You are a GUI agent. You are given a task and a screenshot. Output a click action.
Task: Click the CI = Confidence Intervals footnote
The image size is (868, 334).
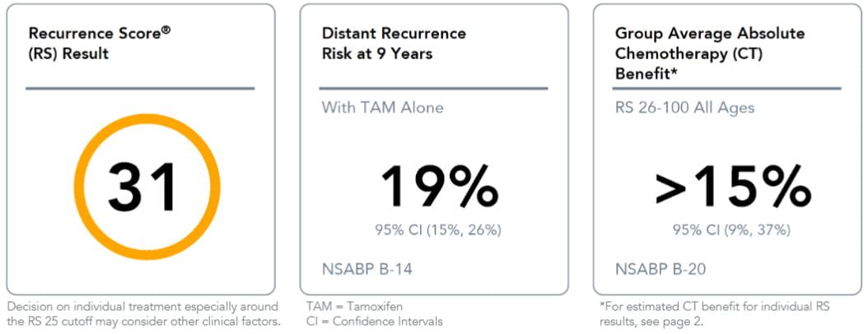click(x=373, y=321)
